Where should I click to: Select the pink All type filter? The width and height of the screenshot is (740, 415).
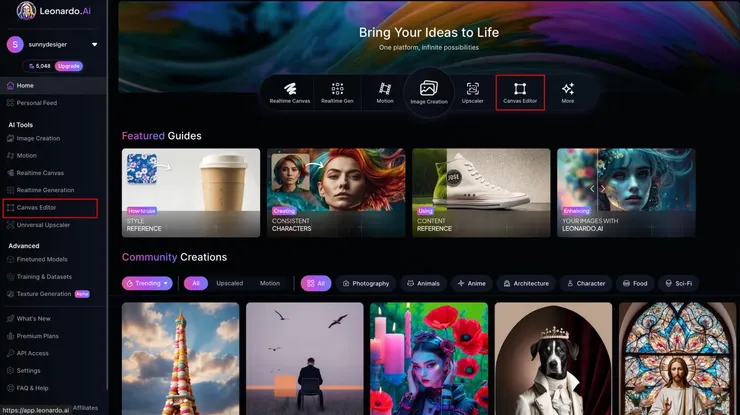tap(196, 283)
